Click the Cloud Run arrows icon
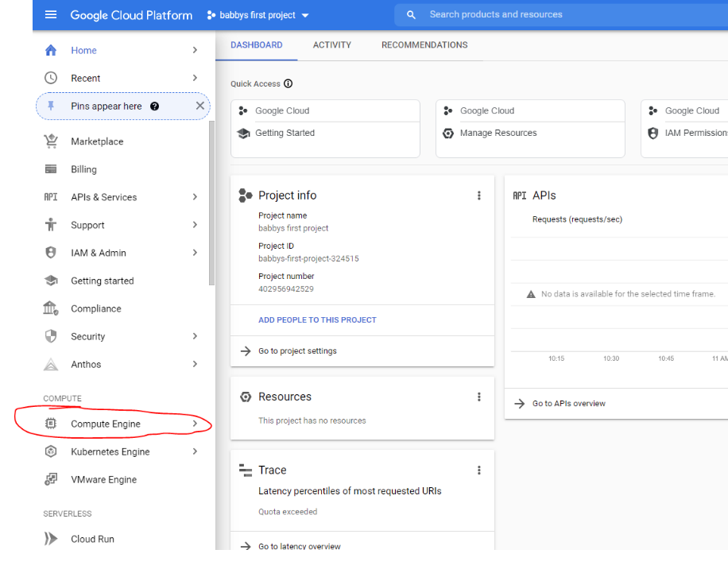Image resolution: width=728 pixels, height=573 pixels. tap(51, 539)
